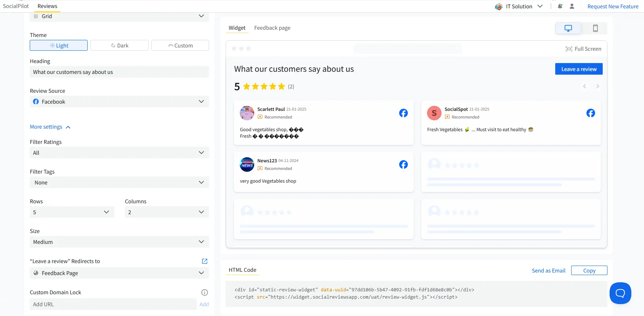This screenshot has width=644, height=316.
Task: Switch to desktop preview mode
Action: 568,28
